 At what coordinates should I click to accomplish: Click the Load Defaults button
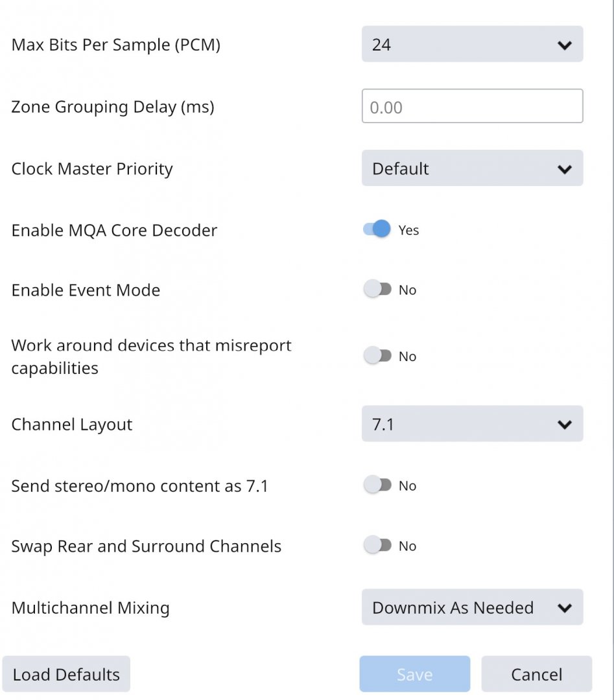(66, 674)
